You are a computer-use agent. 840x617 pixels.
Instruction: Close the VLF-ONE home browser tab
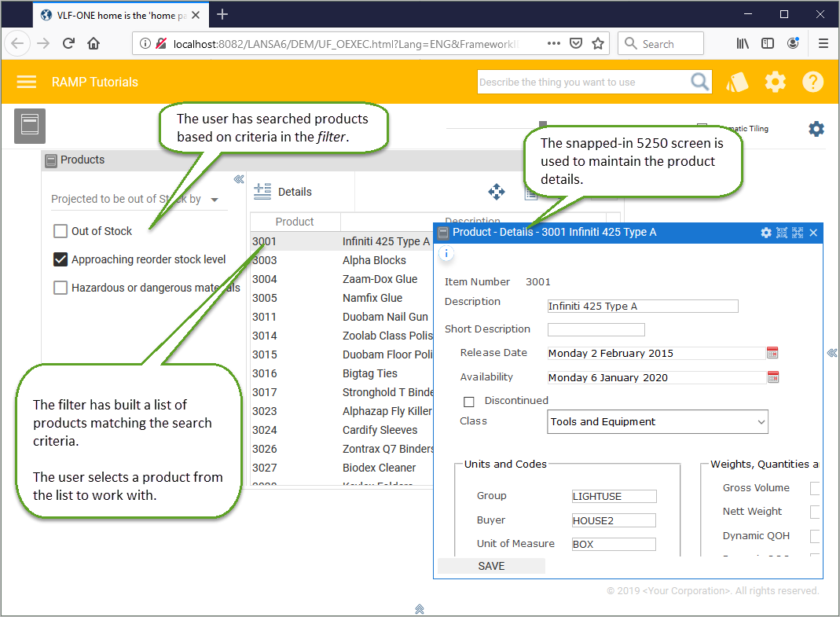196,15
